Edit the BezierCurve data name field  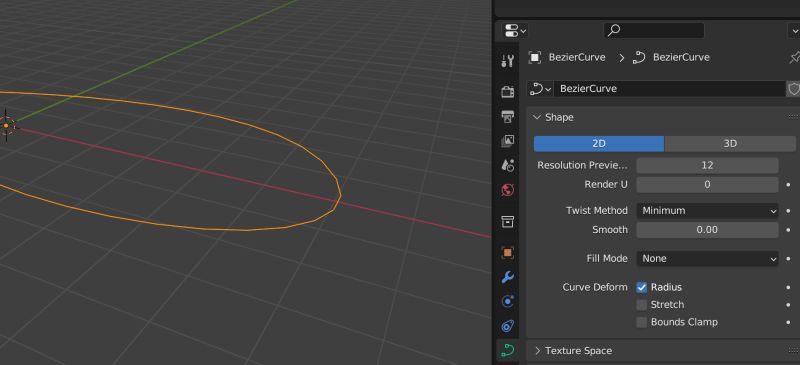point(669,89)
